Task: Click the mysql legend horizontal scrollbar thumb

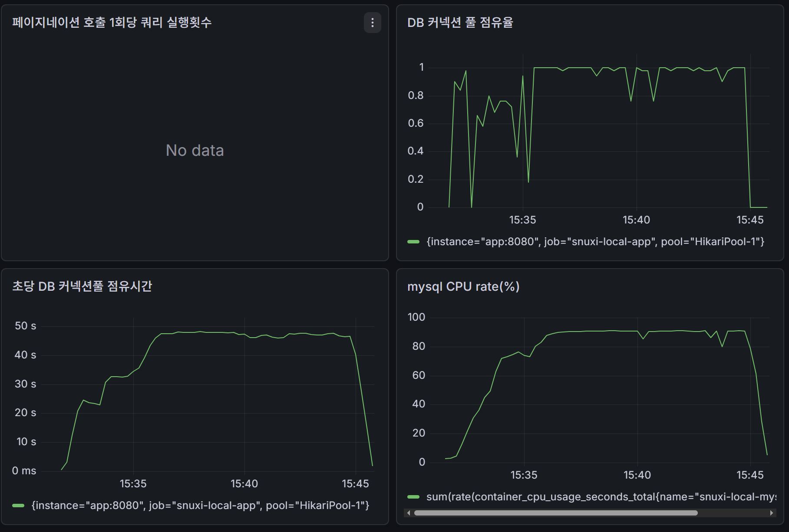Action: [x=556, y=513]
